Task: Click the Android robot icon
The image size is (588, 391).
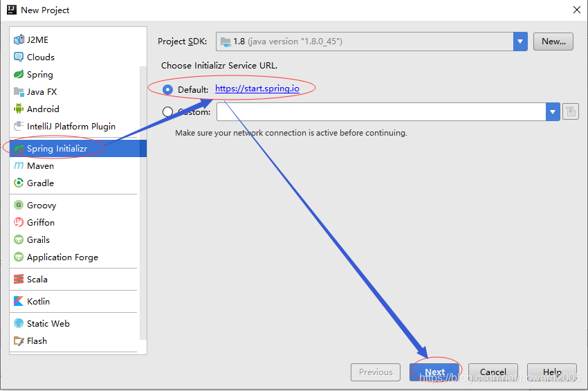Action: click(19, 109)
